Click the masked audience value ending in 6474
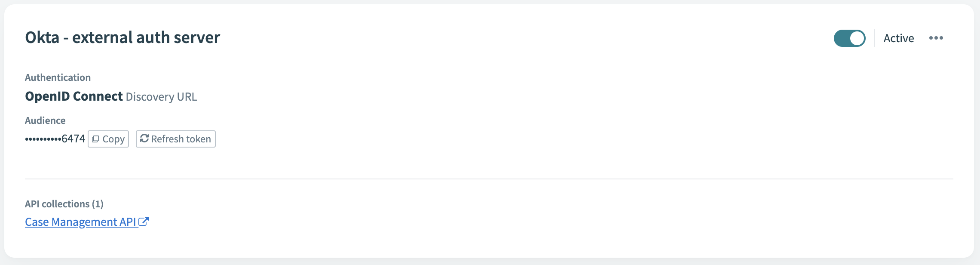Image resolution: width=980 pixels, height=265 pixels. click(55, 139)
